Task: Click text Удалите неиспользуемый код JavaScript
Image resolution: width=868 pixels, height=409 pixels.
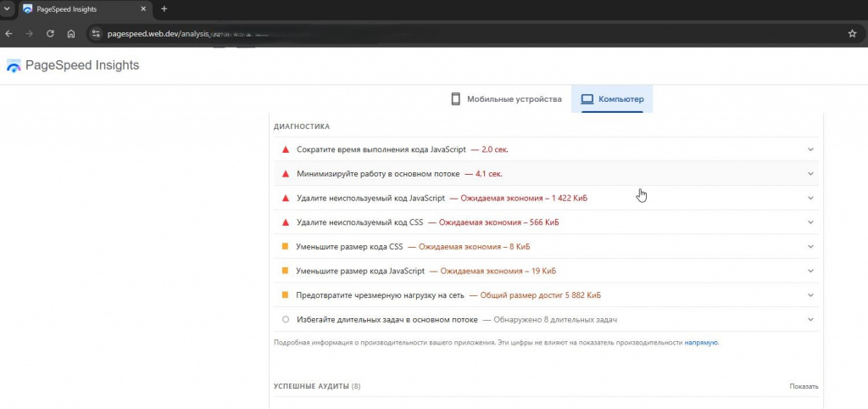Action: click(x=370, y=198)
